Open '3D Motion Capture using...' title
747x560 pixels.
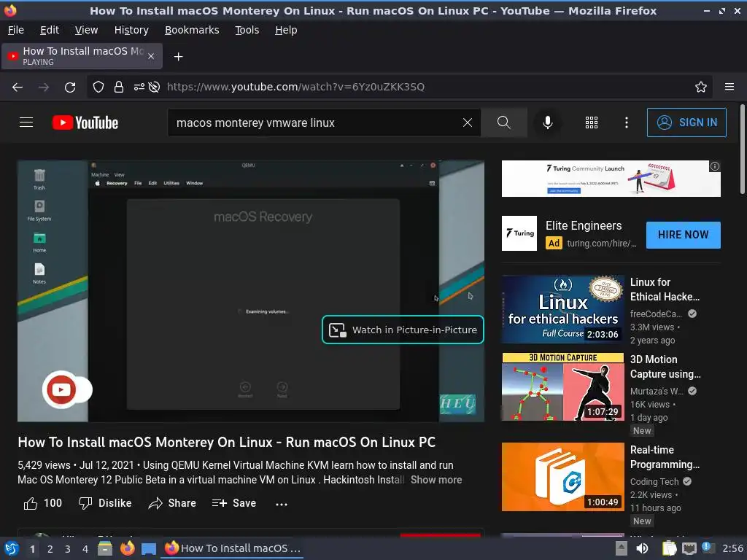(665, 367)
